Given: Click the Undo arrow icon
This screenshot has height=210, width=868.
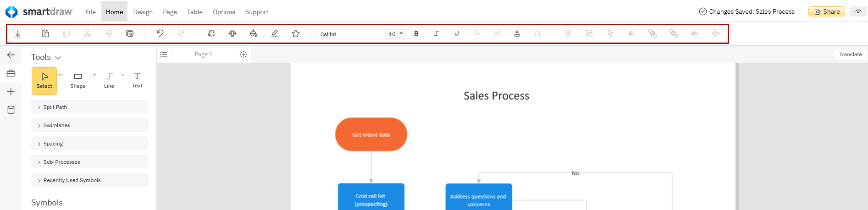Looking at the screenshot, I should tap(160, 33).
